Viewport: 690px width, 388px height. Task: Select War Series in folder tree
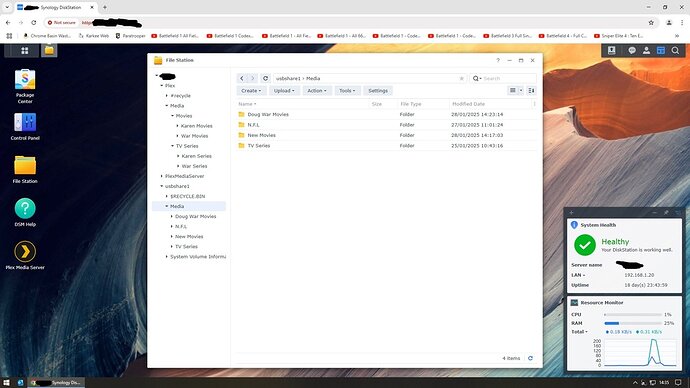195,166
